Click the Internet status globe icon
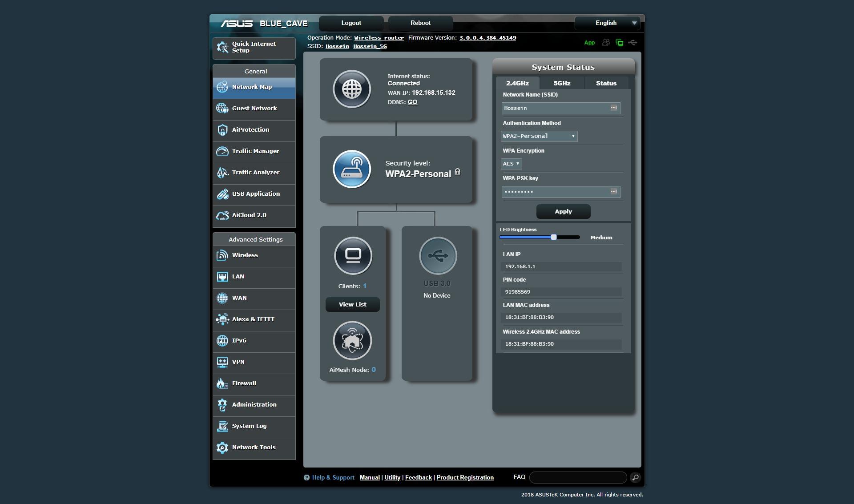854x504 pixels. [x=352, y=89]
